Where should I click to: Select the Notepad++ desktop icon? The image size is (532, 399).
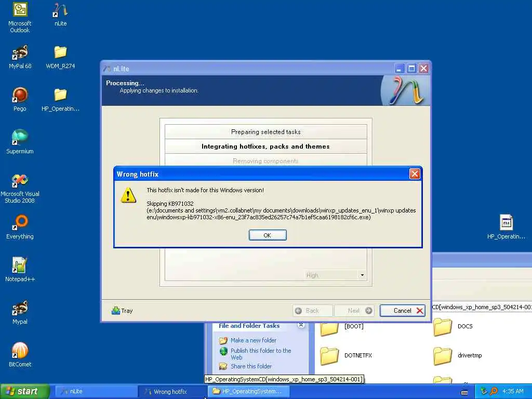[x=20, y=270]
